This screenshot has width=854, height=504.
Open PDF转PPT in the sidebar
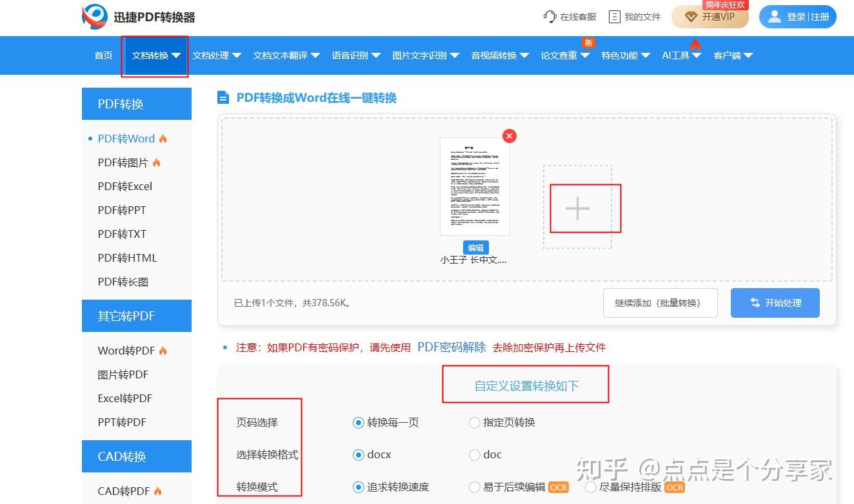point(122,210)
